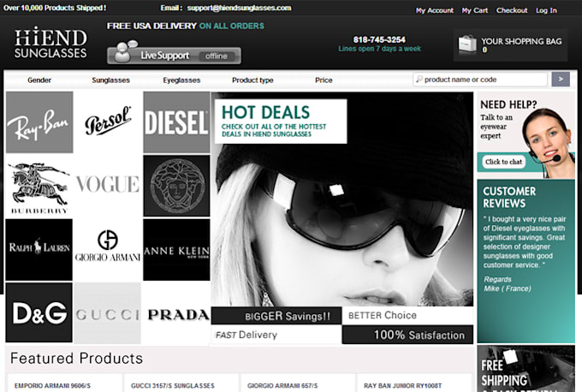Image resolution: width=582 pixels, height=392 pixels.
Task: Choose the Giorgio Armani brand logo
Action: click(x=108, y=246)
